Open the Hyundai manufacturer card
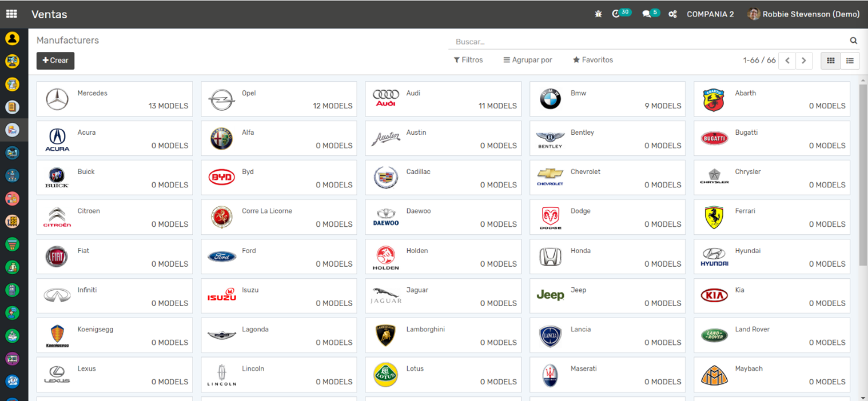 [772, 256]
